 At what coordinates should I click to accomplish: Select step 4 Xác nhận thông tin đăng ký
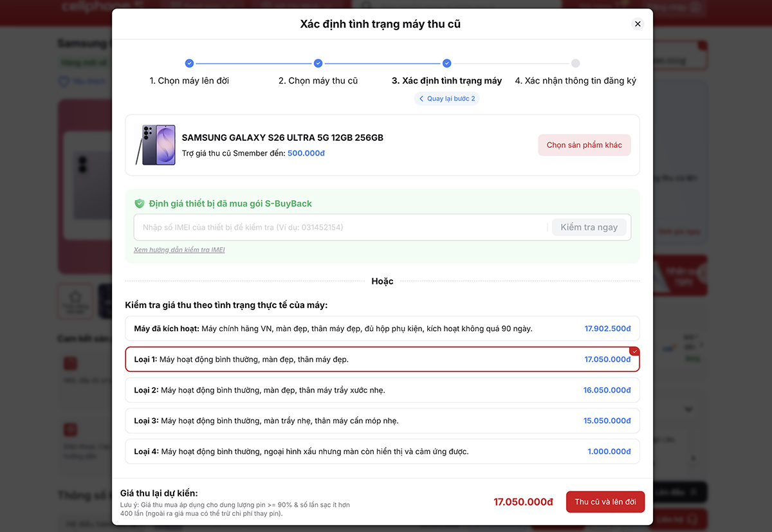click(x=575, y=80)
